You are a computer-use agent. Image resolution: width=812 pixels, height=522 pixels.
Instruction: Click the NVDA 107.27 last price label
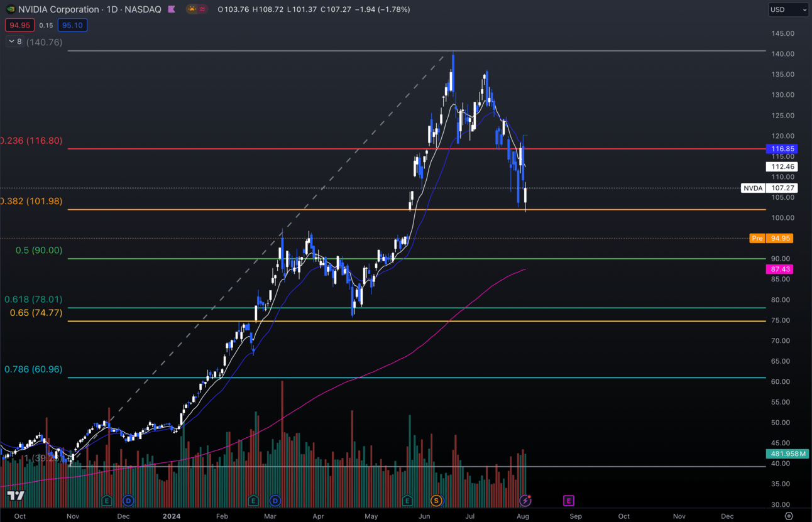pyautogui.click(x=769, y=188)
